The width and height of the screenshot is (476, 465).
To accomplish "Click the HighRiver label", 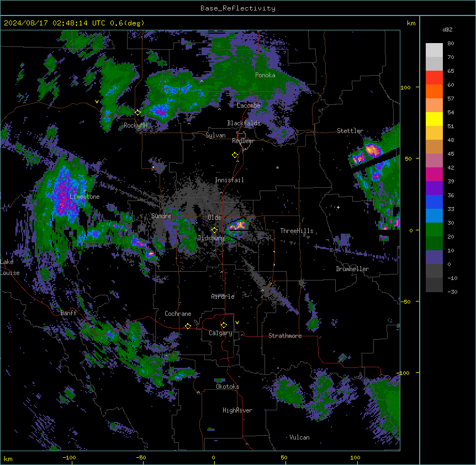I will pos(237,410).
